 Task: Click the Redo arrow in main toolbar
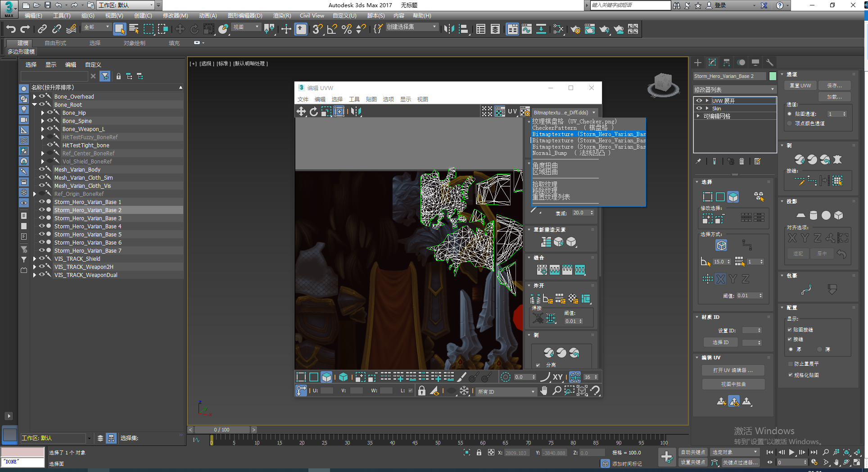(x=25, y=29)
